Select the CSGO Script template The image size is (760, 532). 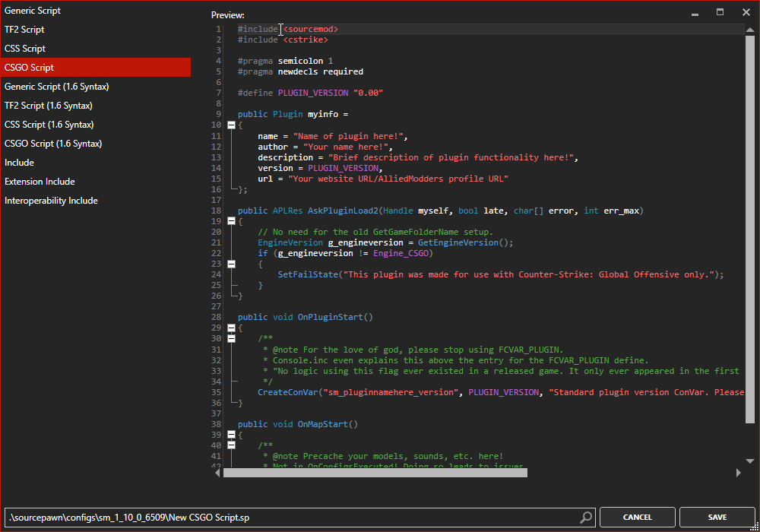tap(96, 68)
